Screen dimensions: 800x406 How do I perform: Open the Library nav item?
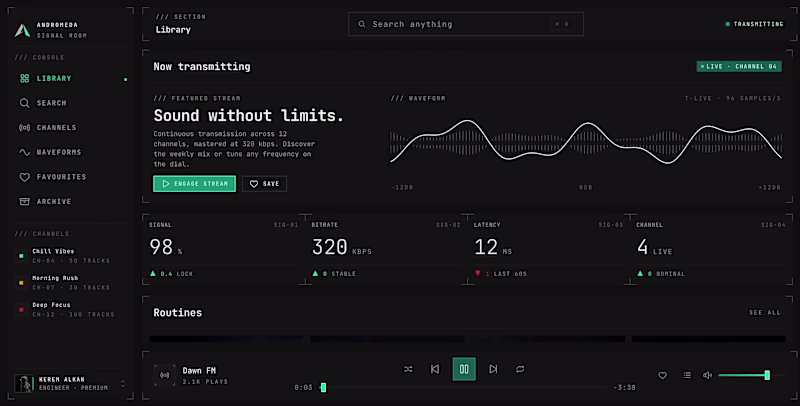[x=71, y=79]
